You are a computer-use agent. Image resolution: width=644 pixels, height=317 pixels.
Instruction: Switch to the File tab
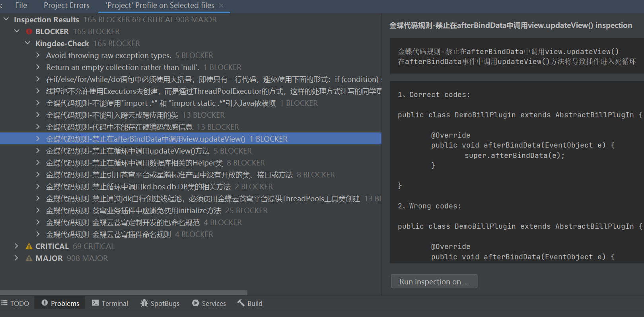(x=21, y=6)
